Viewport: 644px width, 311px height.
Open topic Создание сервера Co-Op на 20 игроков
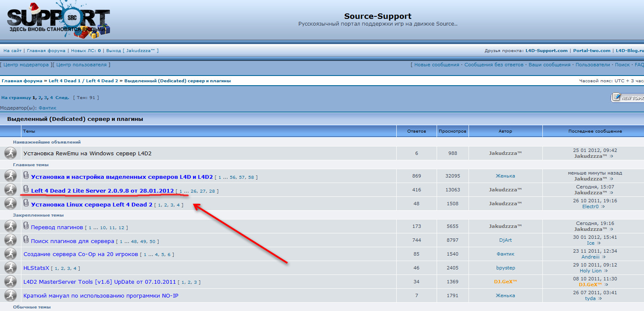coord(81,254)
